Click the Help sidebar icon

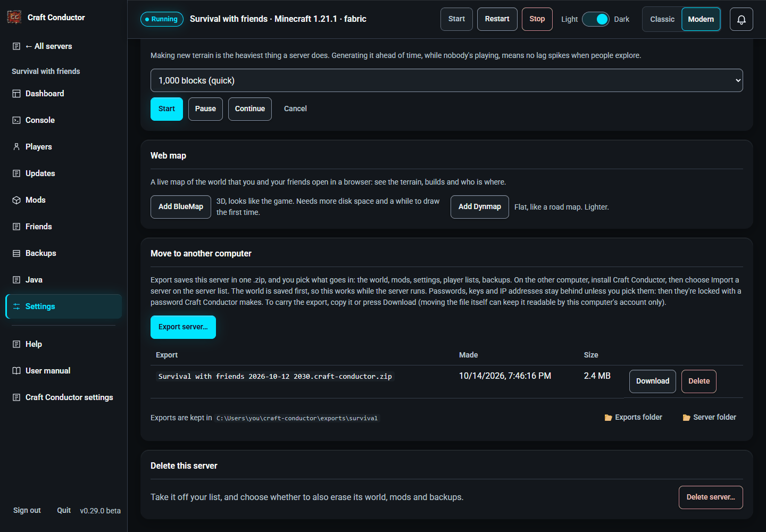[x=16, y=344]
